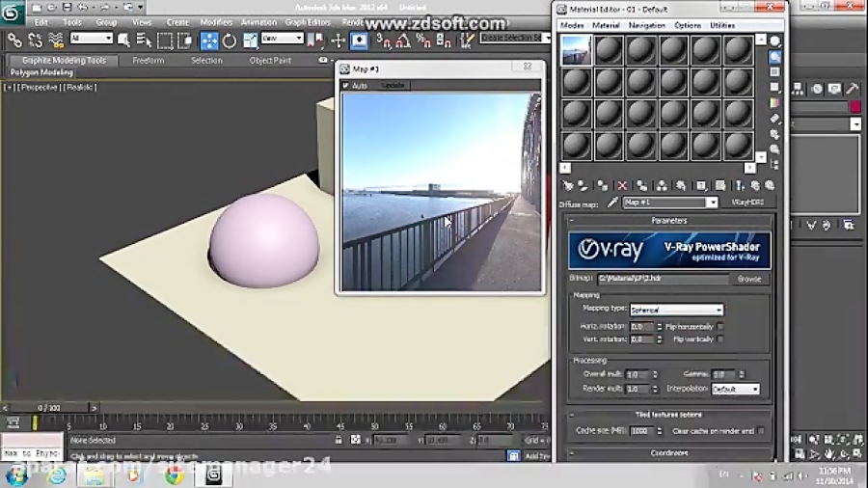
Task: Toggle Window/Crossing selection mode icon
Action: click(x=185, y=41)
